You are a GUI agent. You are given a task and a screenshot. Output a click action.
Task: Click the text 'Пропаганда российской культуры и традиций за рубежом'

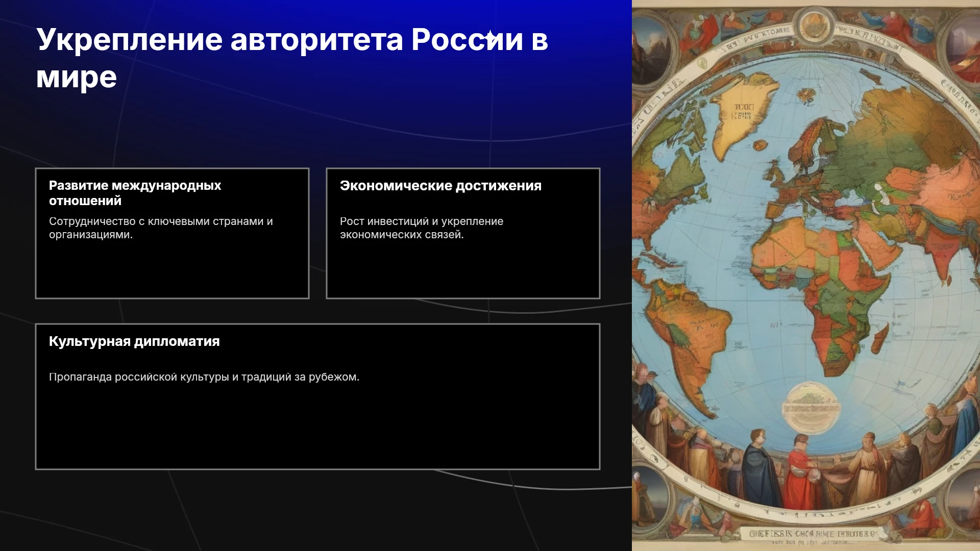point(204,377)
